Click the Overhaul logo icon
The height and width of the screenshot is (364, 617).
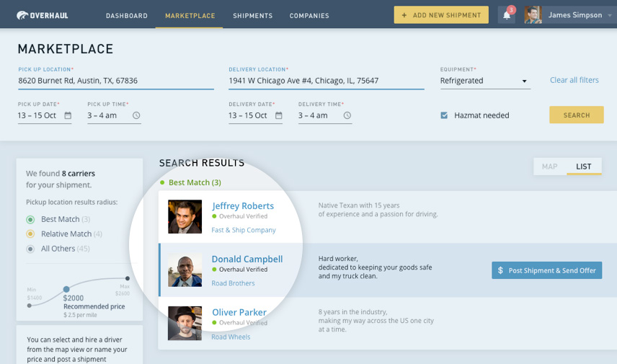22,15
